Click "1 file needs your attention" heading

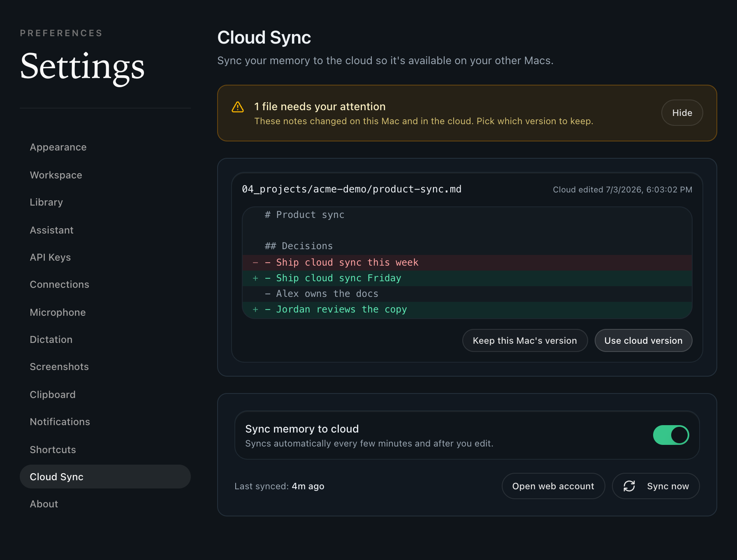(320, 106)
